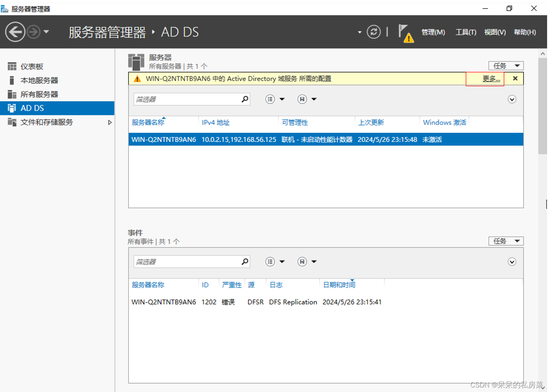Click the 仪表板 dashboard icon
This screenshot has height=392, width=549.
click(12, 66)
